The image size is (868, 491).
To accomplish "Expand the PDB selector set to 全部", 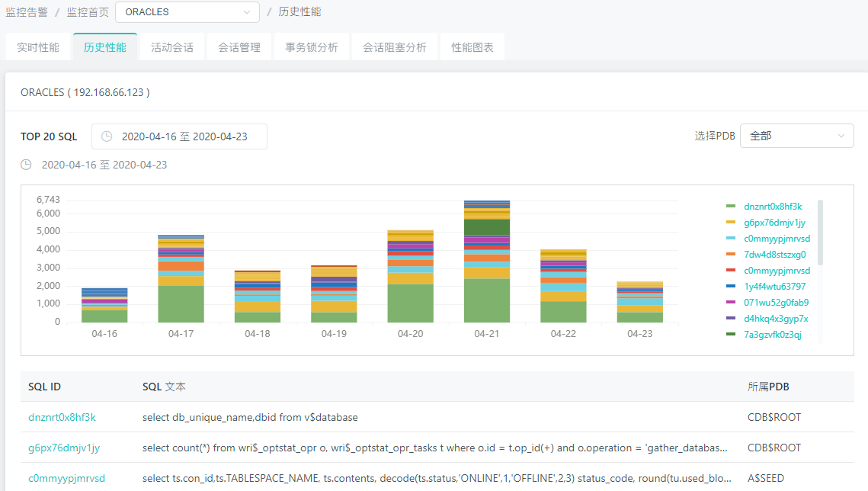I will point(796,136).
